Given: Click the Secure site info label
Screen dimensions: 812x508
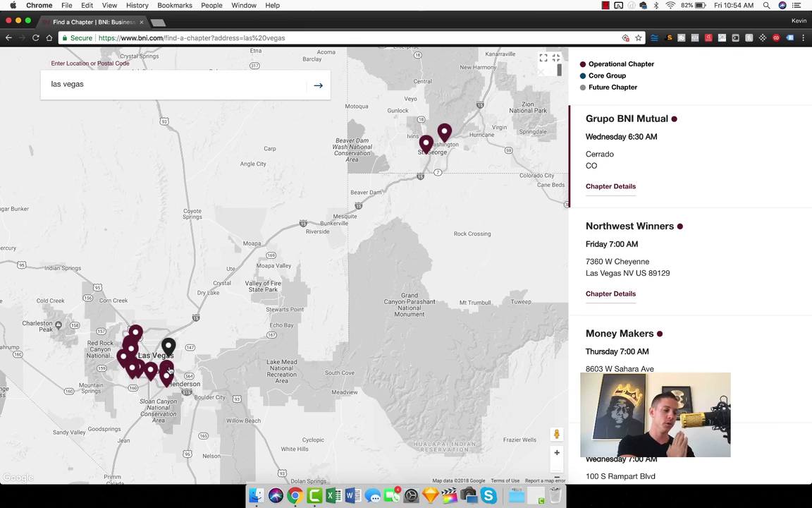Looking at the screenshot, I should (77, 38).
